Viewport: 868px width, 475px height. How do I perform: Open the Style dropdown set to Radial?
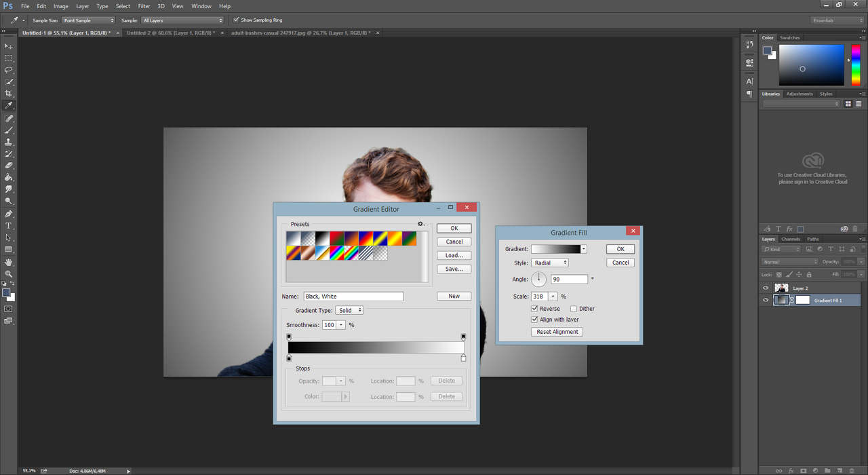[x=550, y=263]
